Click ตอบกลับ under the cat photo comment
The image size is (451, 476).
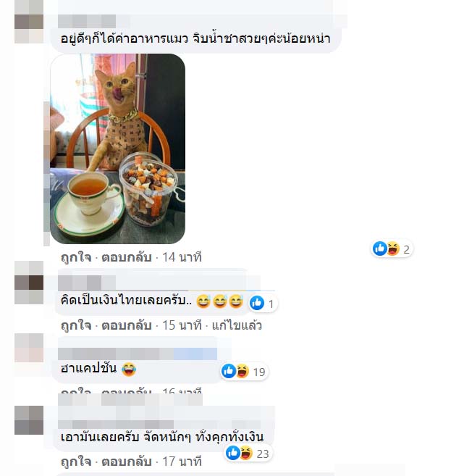tap(127, 257)
